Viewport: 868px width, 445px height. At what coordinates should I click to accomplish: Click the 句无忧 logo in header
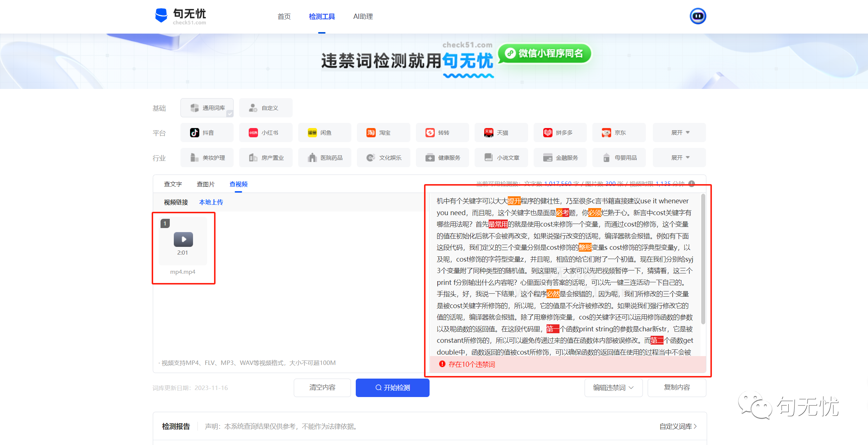click(x=180, y=16)
